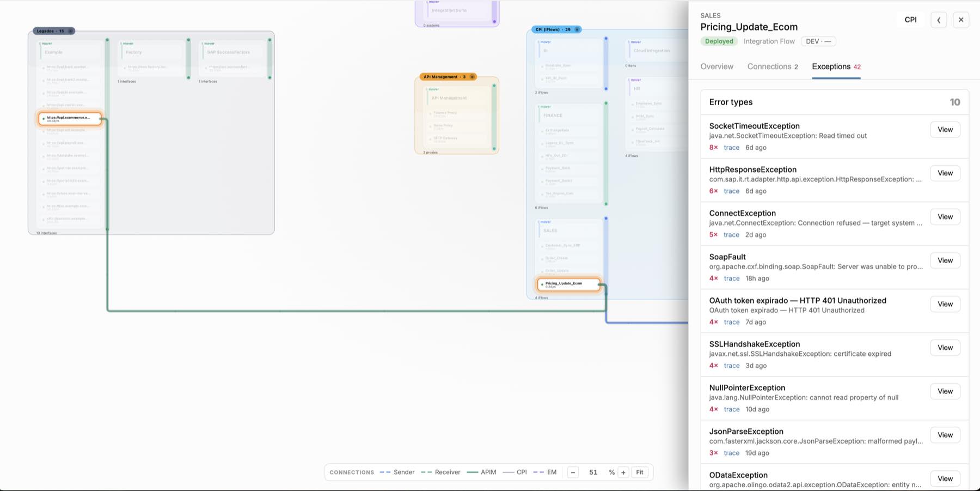The height and width of the screenshot is (491, 980).
Task: Open trace link for SocketTimeoutException
Action: (x=731, y=148)
